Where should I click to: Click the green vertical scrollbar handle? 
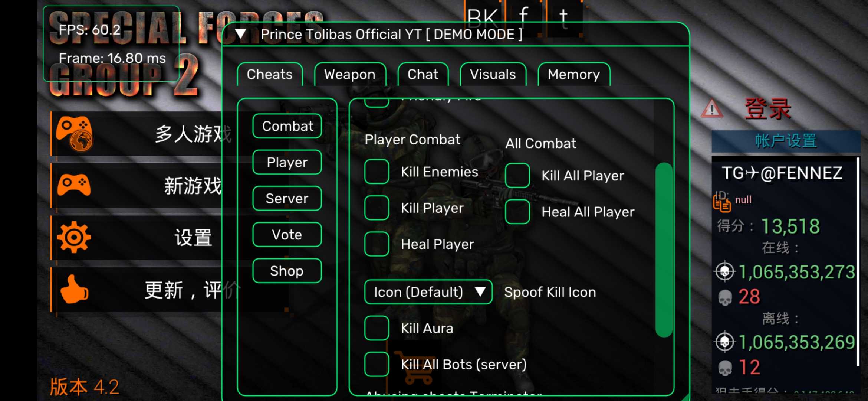click(664, 250)
